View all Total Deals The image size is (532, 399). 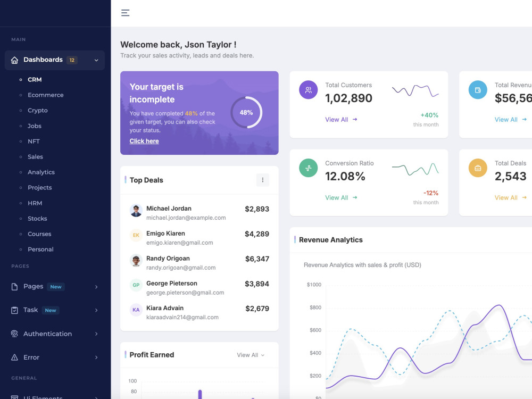point(510,197)
